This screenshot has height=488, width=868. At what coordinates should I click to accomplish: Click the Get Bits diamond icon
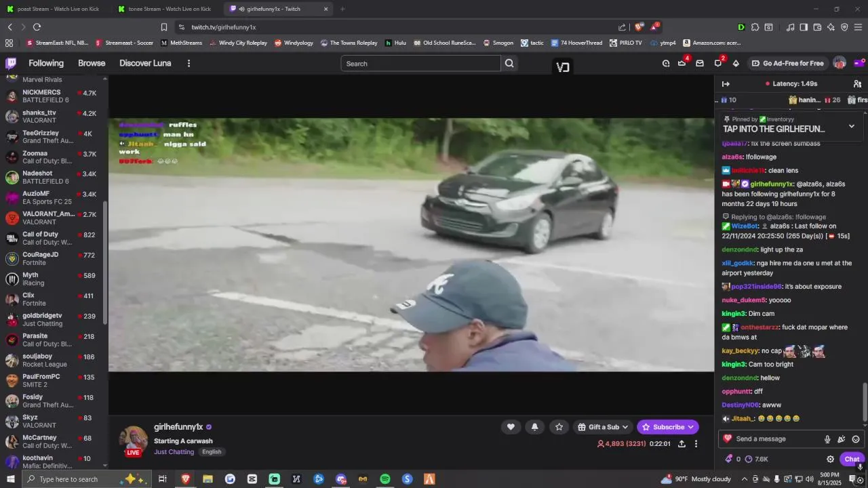point(736,63)
